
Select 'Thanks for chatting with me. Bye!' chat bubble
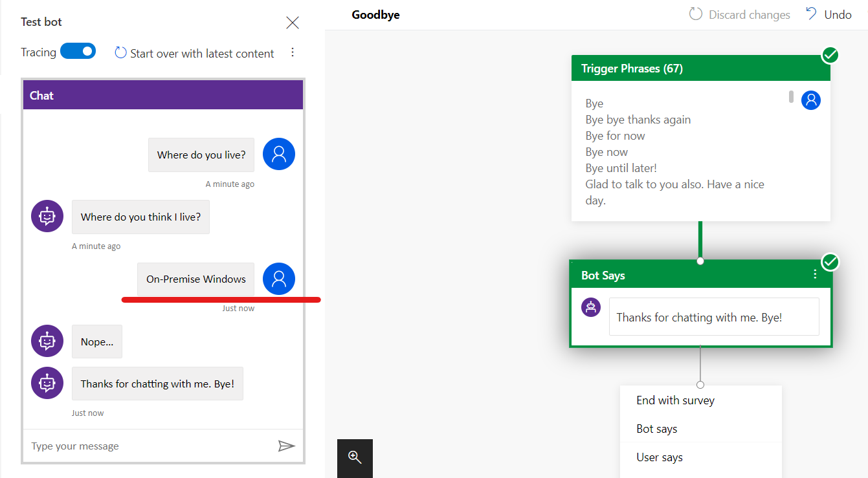point(157,384)
